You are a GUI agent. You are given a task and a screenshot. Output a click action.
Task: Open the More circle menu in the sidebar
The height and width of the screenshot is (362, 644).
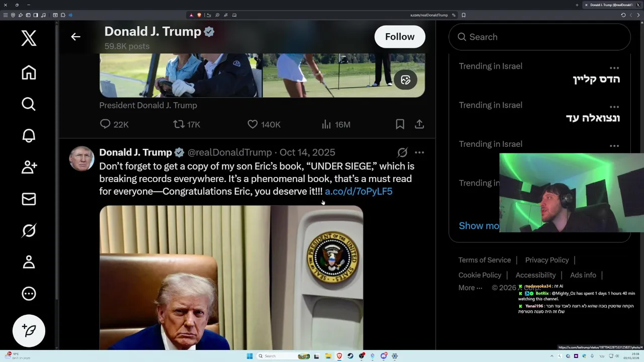29,294
